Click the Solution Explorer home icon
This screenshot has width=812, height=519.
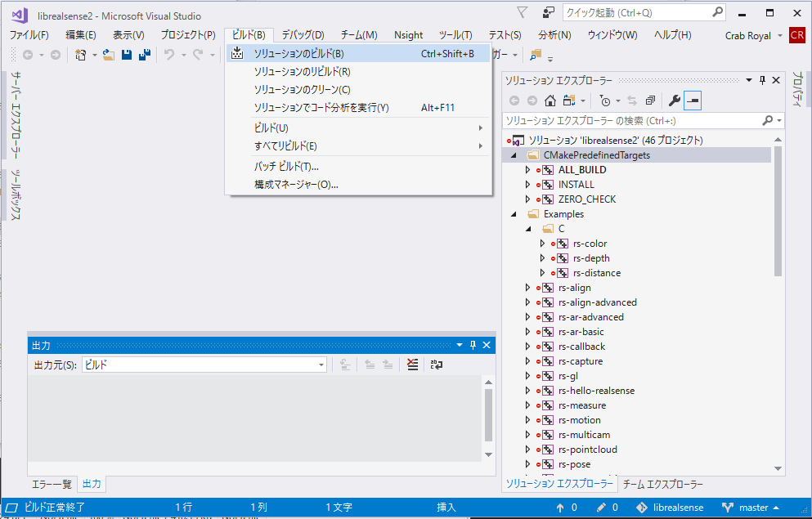coord(550,101)
